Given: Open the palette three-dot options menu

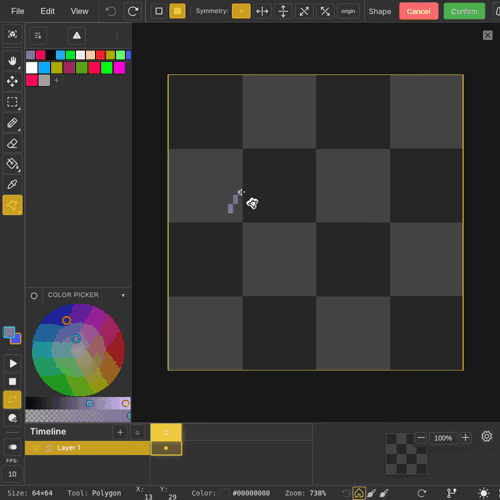Looking at the screenshot, I should click(x=117, y=36).
